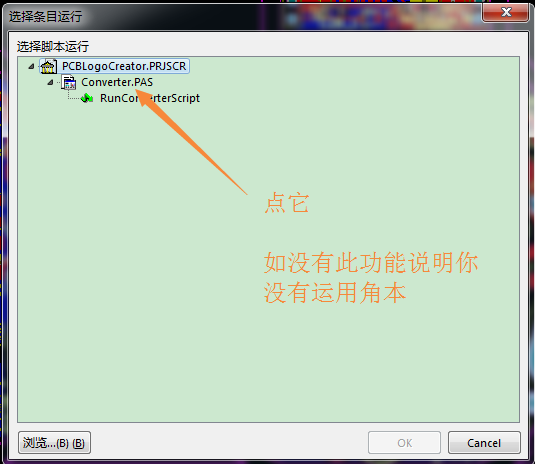Select the PCBLogoCreator.PRJSCR project entry
The image size is (535, 464).
coord(124,66)
